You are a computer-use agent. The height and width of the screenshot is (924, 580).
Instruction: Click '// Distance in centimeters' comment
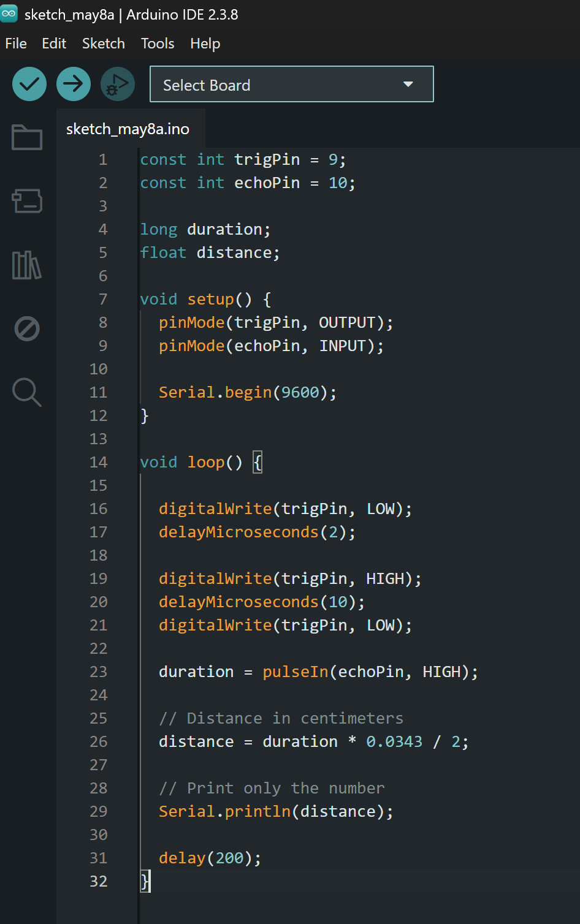point(281,719)
